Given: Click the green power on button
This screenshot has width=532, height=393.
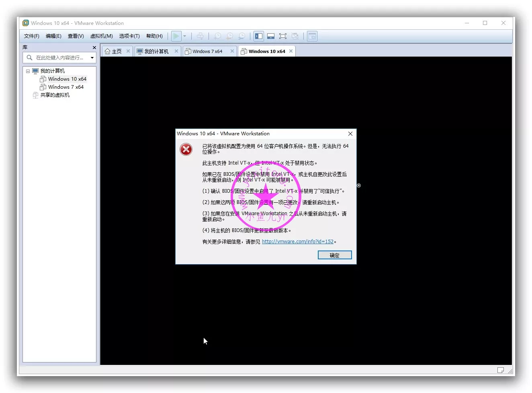Looking at the screenshot, I should pos(176,36).
